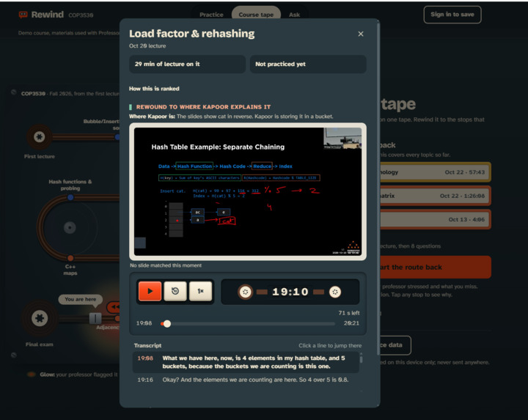This screenshot has width=528, height=420.
Task: Click the '29 min of lecture on it' chip
Action: 187,64
